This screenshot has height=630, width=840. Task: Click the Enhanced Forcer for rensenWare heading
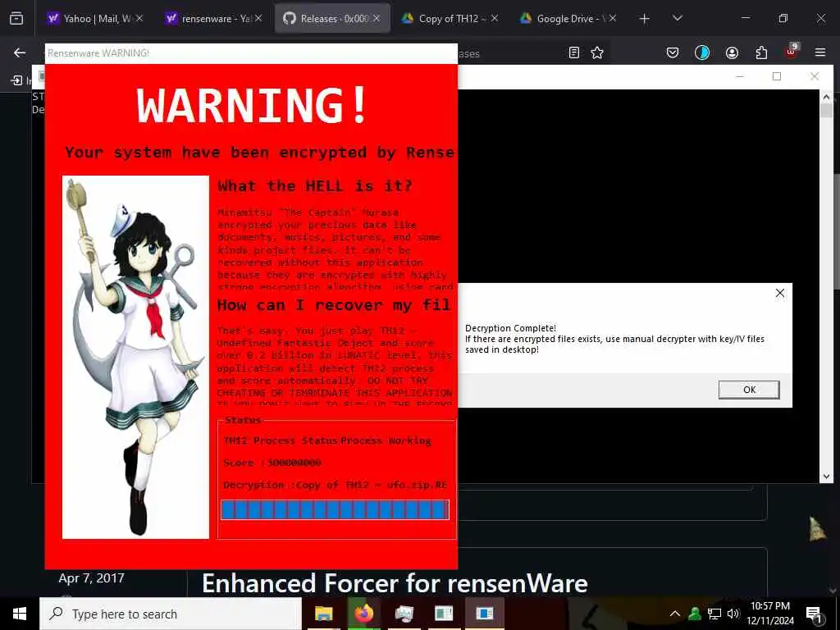(395, 583)
